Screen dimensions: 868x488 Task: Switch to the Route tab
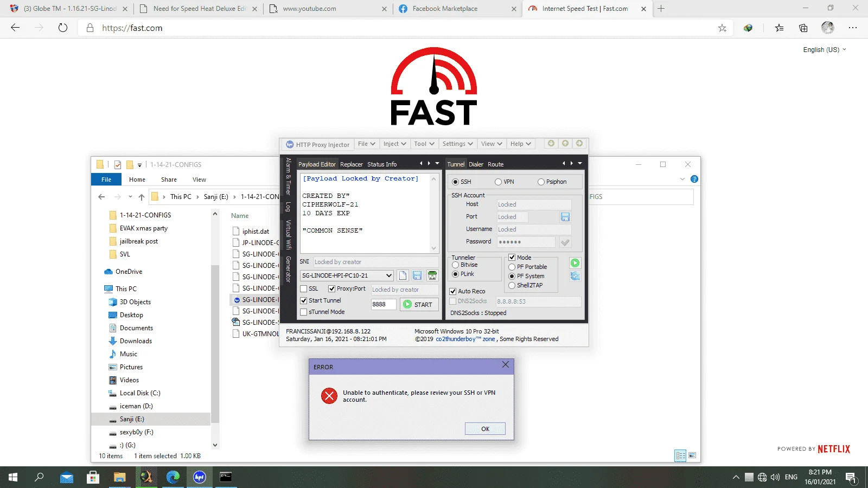pyautogui.click(x=495, y=164)
